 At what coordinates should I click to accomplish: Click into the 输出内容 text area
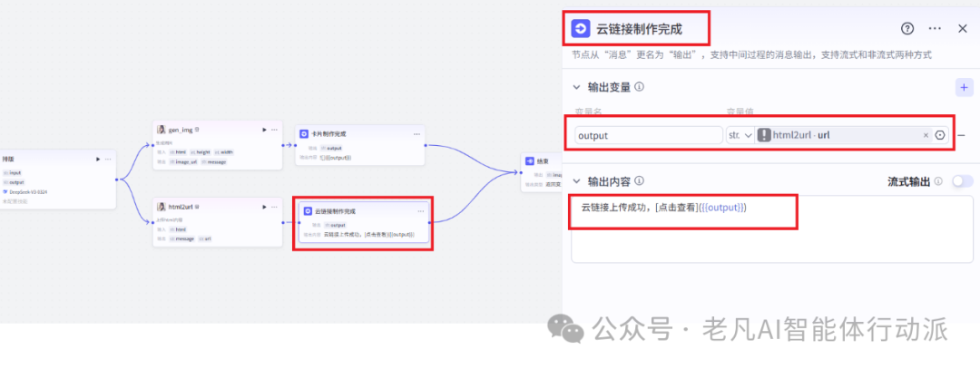point(772,229)
